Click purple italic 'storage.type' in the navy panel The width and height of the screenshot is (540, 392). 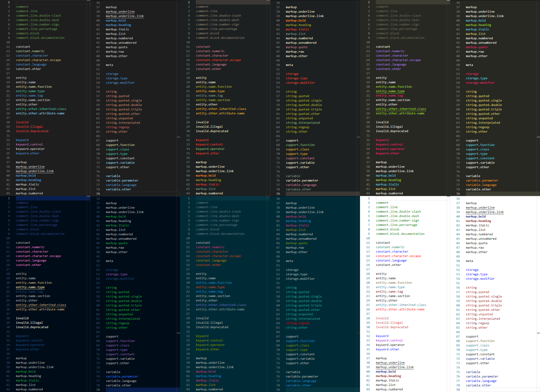[116, 274]
